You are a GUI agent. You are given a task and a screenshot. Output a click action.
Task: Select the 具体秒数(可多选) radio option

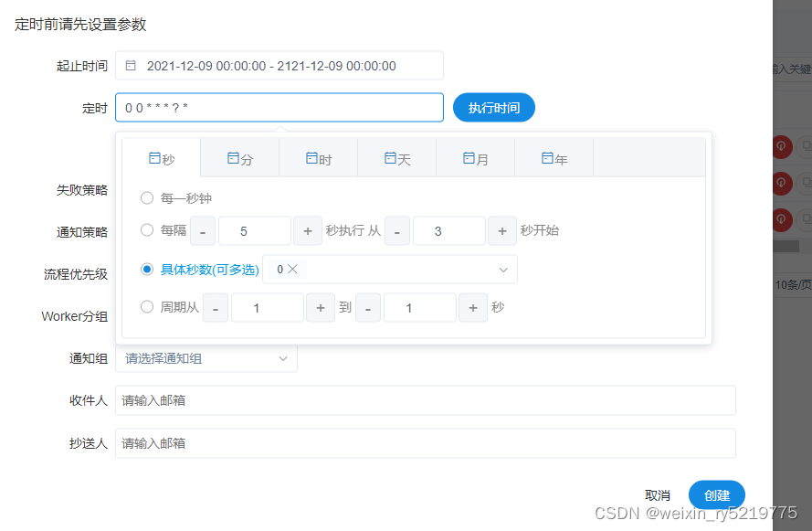click(147, 269)
